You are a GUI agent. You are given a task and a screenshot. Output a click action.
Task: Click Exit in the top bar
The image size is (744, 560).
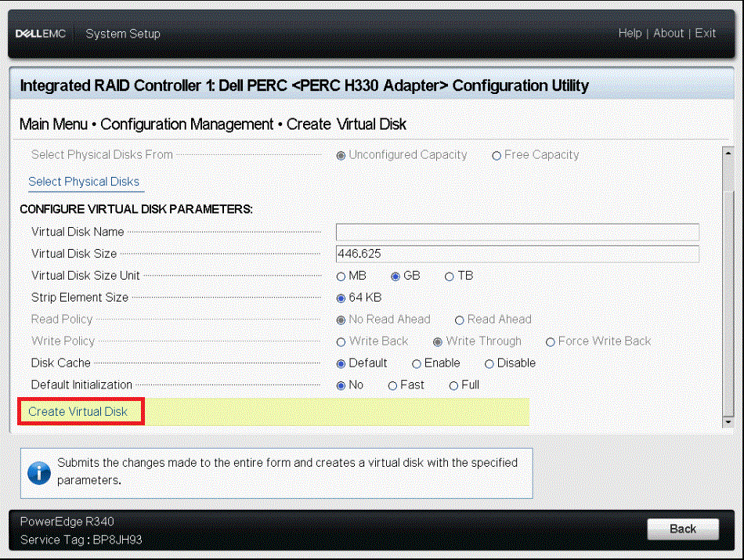point(705,33)
